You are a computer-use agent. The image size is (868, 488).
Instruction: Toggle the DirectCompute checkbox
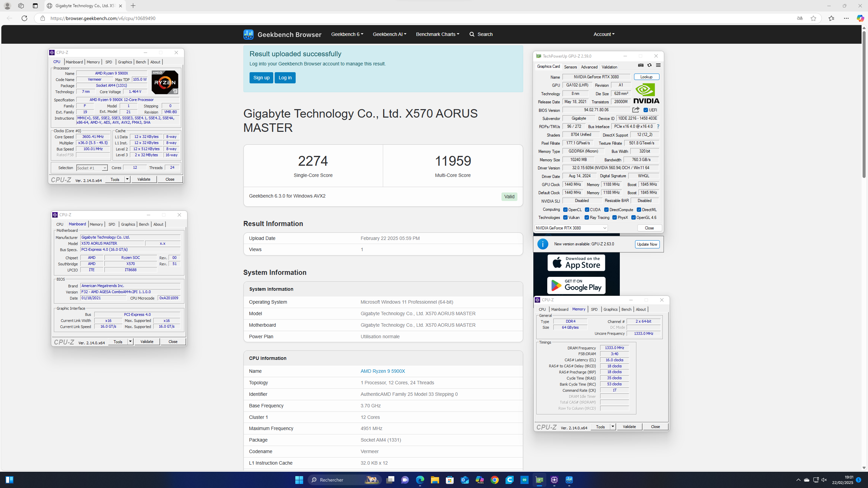coord(606,210)
